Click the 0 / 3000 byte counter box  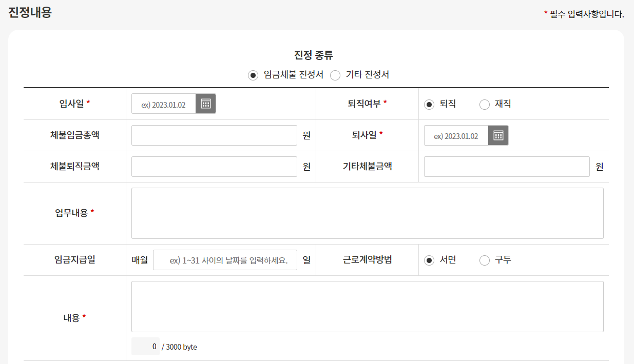tap(145, 347)
